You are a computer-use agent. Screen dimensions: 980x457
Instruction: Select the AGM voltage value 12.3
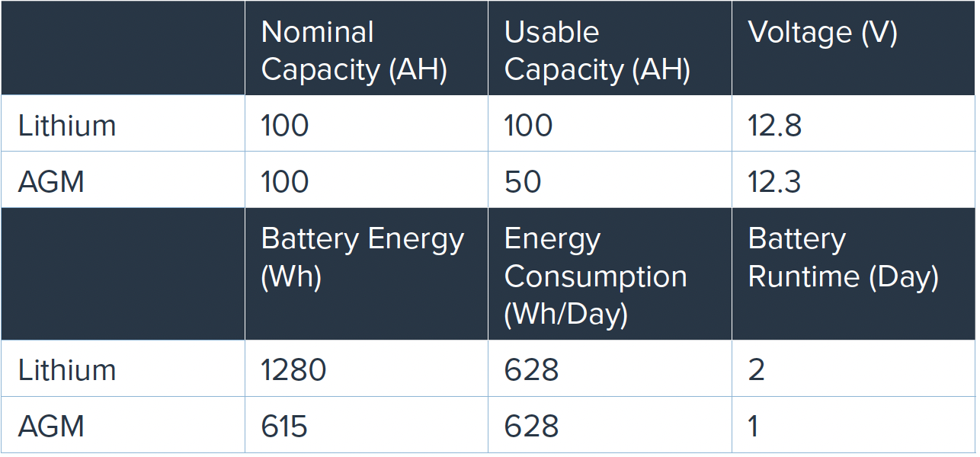click(x=774, y=181)
